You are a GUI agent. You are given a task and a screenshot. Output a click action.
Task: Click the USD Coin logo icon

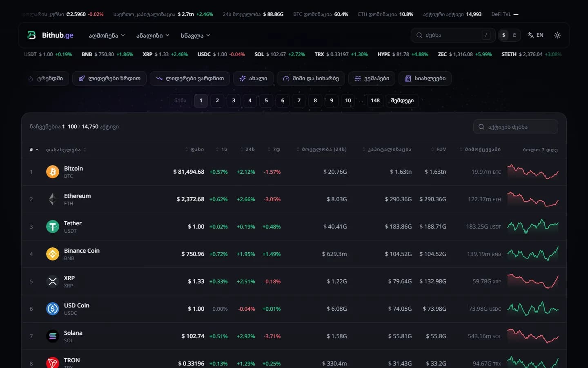[53, 309]
